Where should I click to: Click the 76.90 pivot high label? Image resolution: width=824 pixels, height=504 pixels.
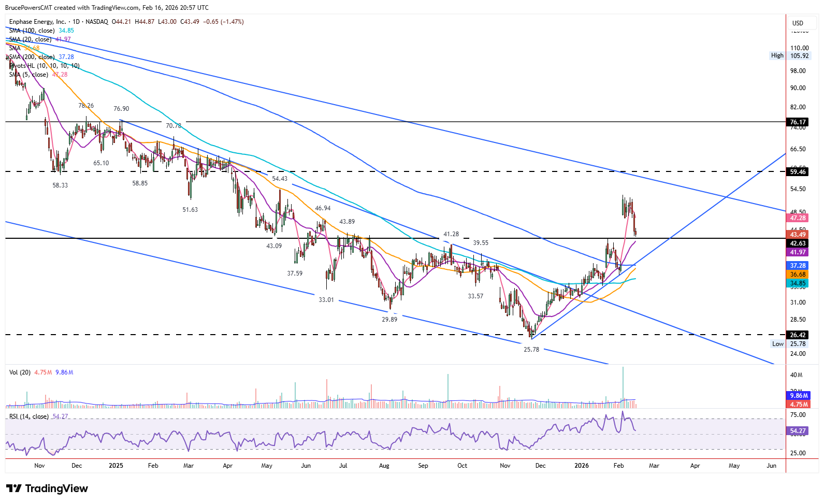click(121, 109)
